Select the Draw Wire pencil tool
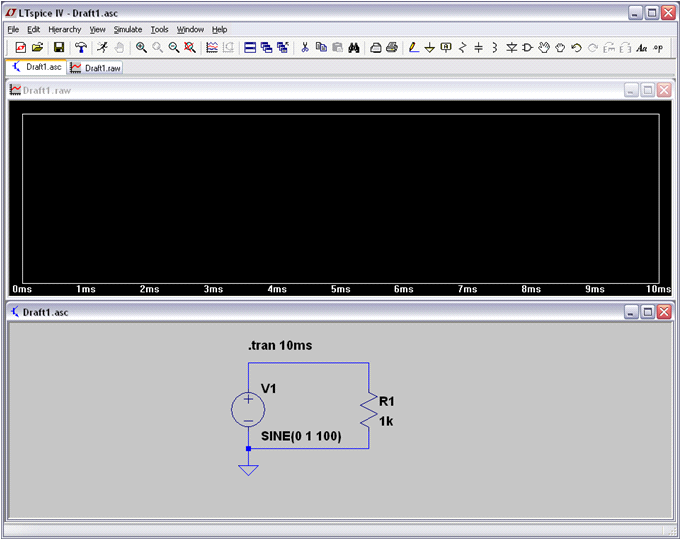Viewport: 681px width, 540px height. [x=414, y=47]
